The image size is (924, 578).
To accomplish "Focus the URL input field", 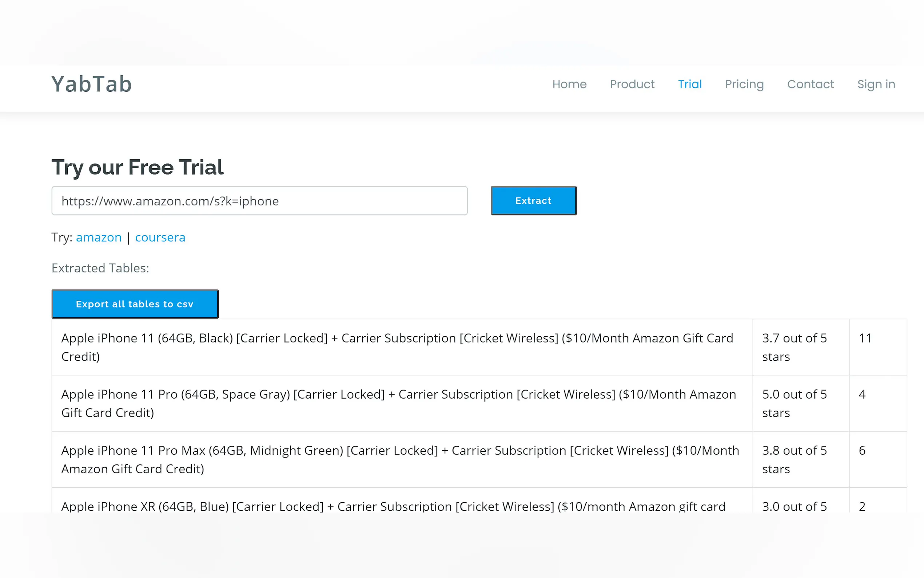I will (x=259, y=201).
